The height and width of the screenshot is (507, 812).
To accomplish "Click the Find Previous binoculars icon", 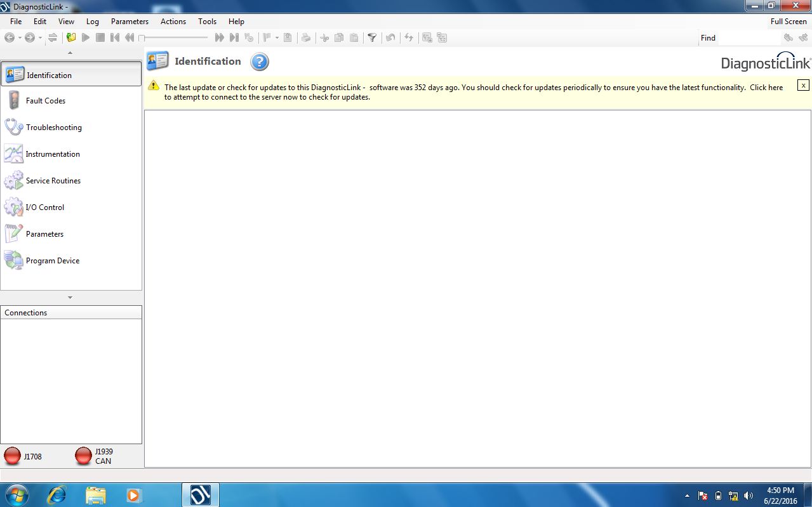I will tap(789, 38).
